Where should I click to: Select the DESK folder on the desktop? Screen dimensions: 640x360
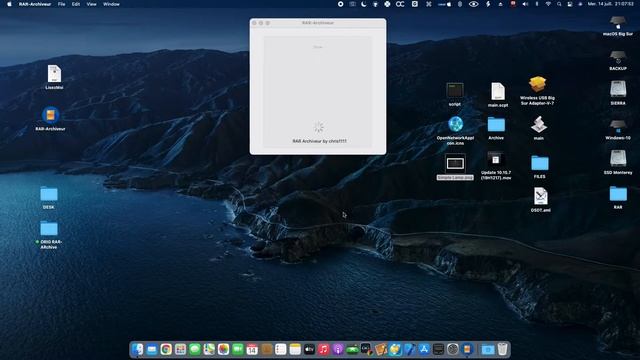(49, 194)
